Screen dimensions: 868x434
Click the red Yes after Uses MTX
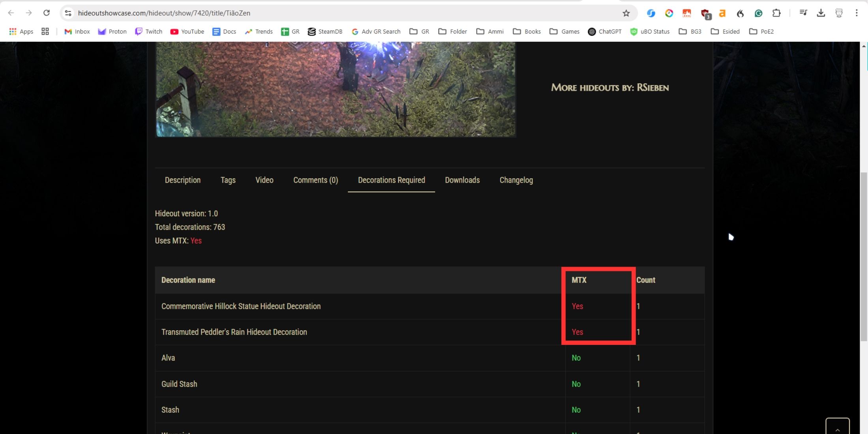[196, 241]
